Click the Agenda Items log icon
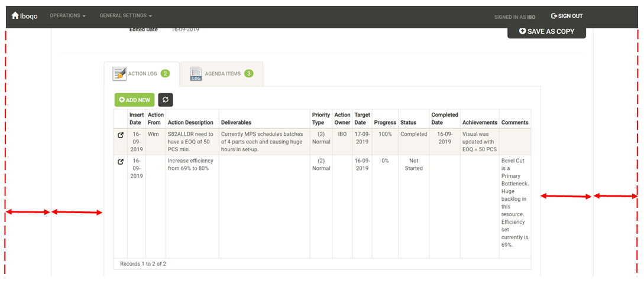 [196, 74]
